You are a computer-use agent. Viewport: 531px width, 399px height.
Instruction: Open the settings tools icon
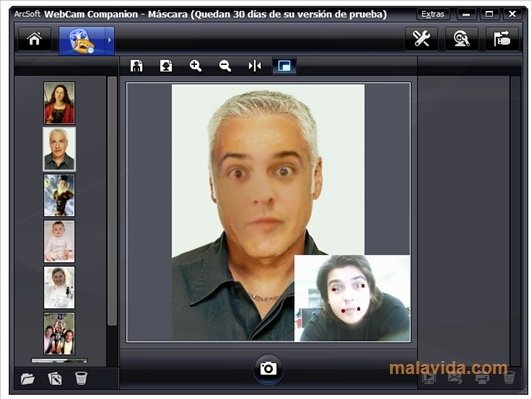point(421,39)
